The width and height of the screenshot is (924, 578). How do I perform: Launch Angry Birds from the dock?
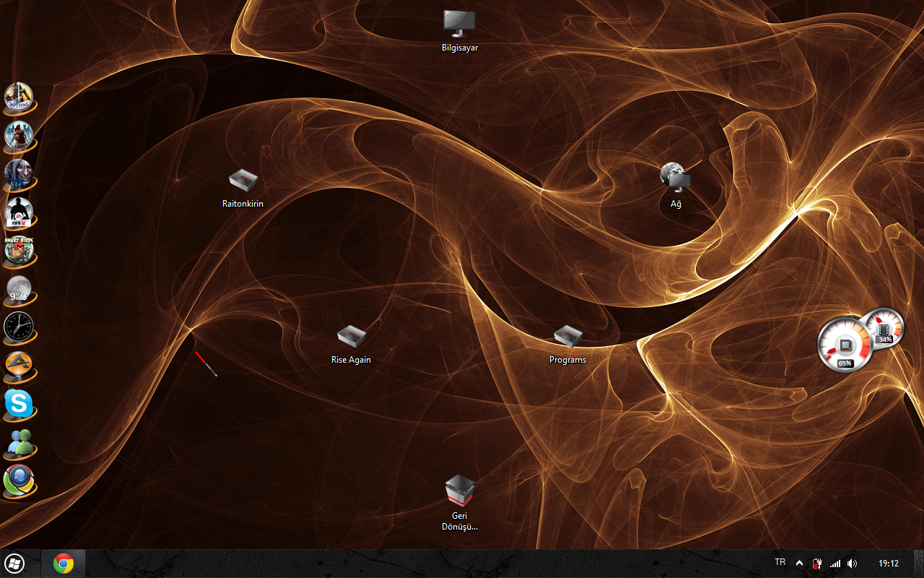[19, 250]
